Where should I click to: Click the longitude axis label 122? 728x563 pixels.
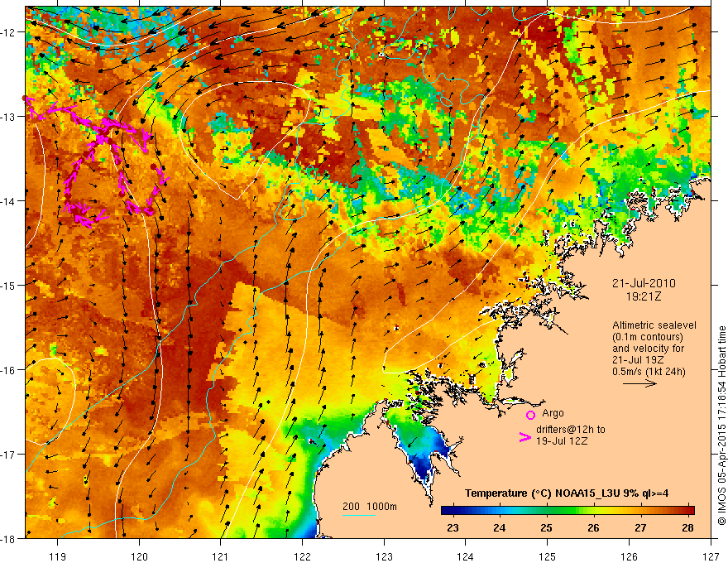(x=302, y=556)
